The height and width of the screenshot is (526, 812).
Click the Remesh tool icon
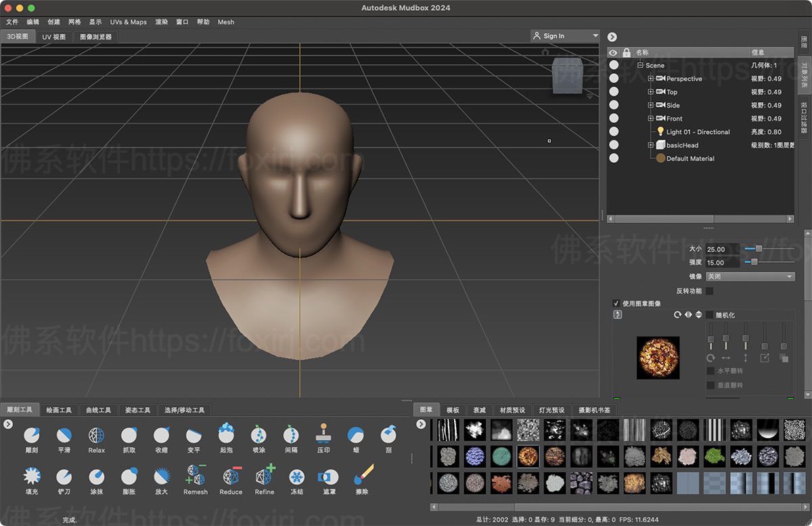click(195, 477)
